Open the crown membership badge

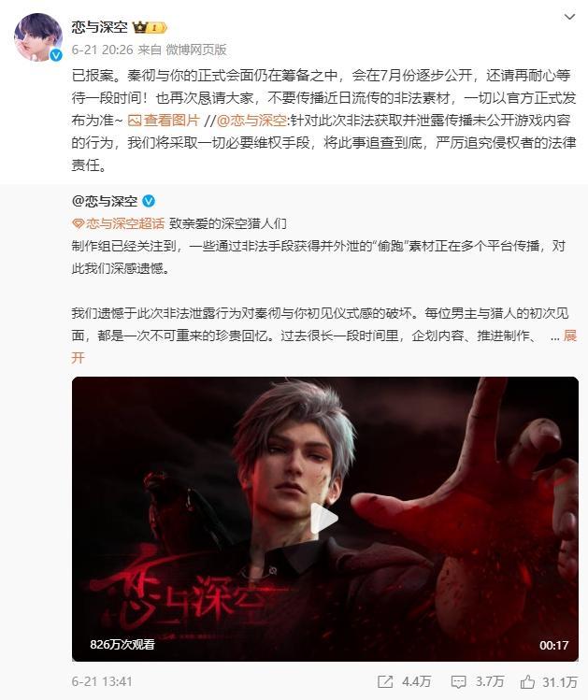point(150,28)
